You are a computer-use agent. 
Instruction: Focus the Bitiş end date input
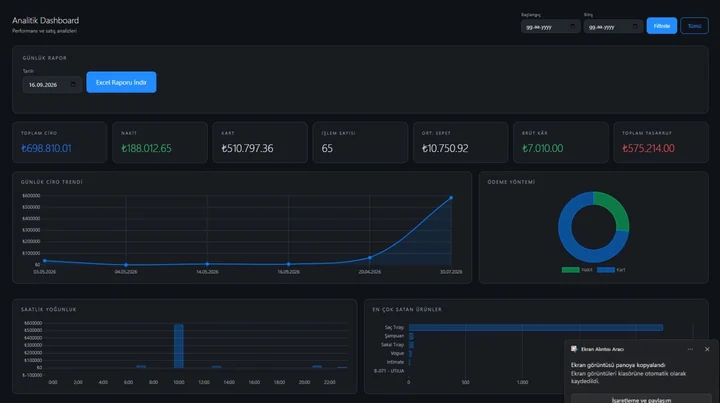pyautogui.click(x=613, y=27)
